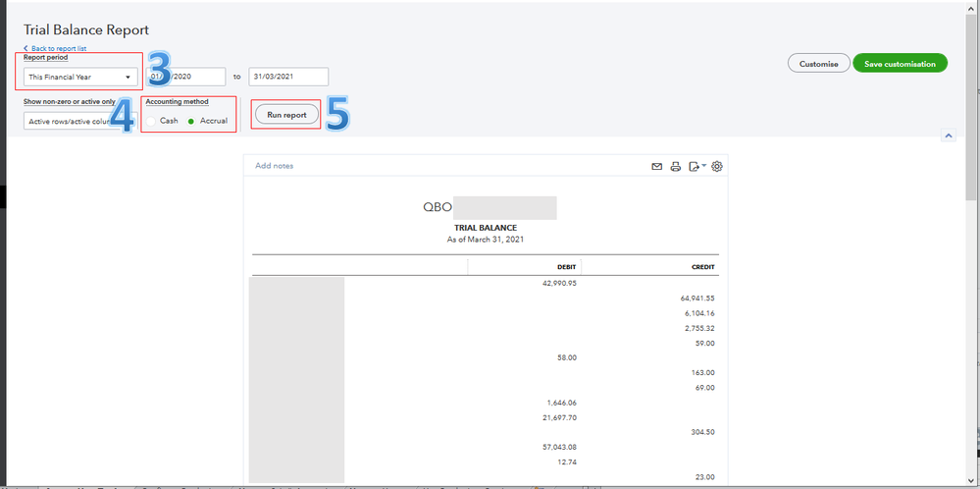Click the debit amount 1,646.06
This screenshot has width=980, height=489.
tap(561, 403)
